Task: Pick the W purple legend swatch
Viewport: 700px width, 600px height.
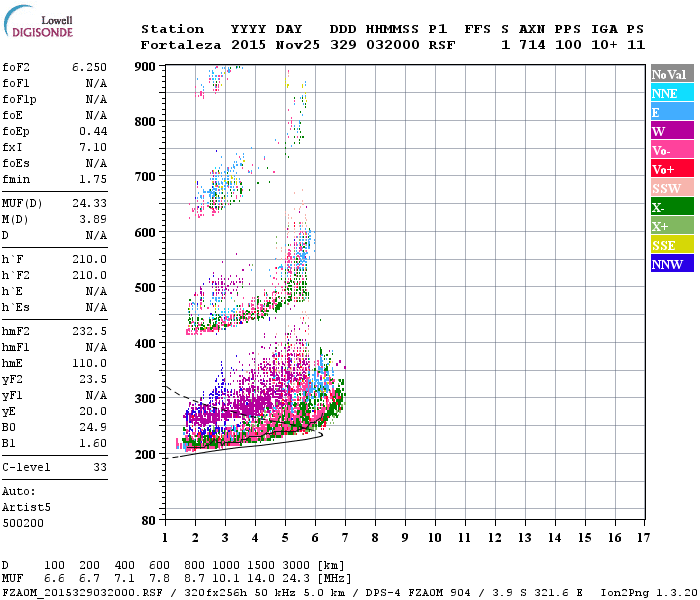Action: coord(671,131)
